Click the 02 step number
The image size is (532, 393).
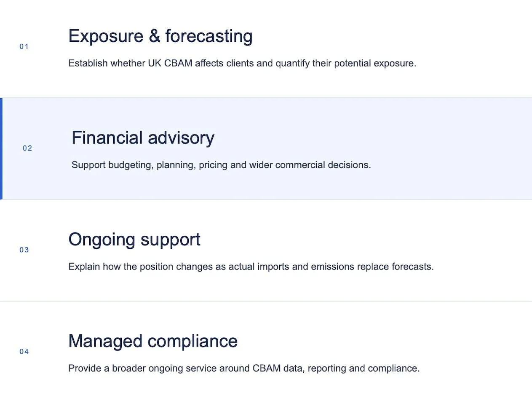point(27,148)
